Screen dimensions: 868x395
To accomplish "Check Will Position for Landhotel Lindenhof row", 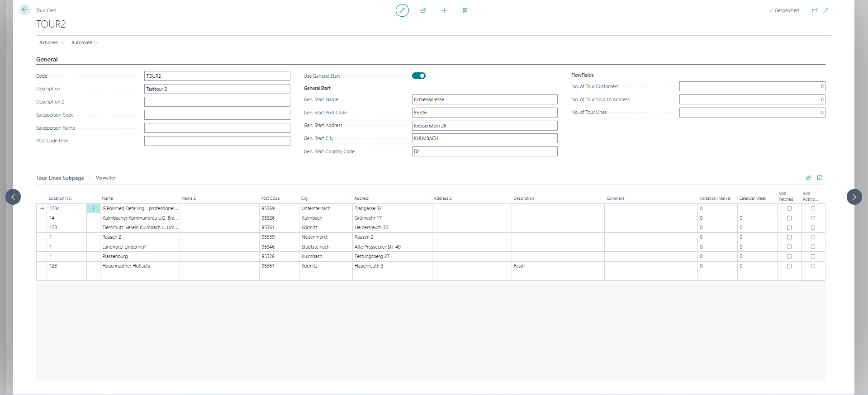I will 813,247.
